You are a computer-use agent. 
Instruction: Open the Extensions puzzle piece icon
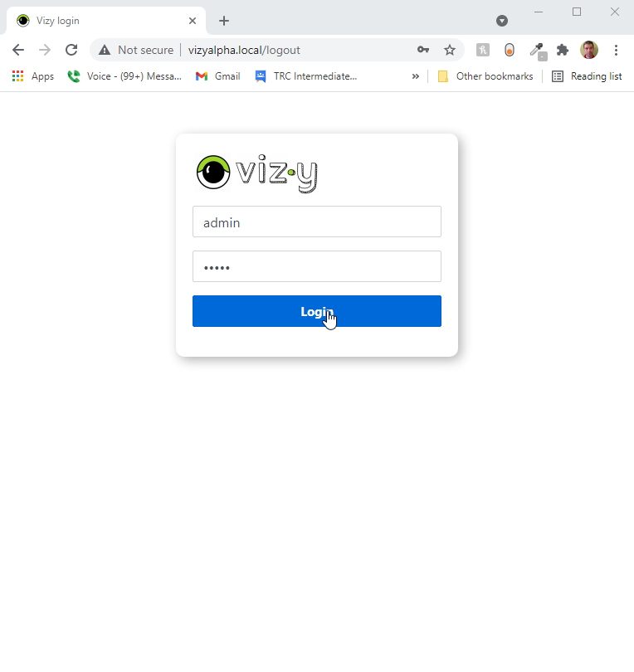tap(563, 50)
